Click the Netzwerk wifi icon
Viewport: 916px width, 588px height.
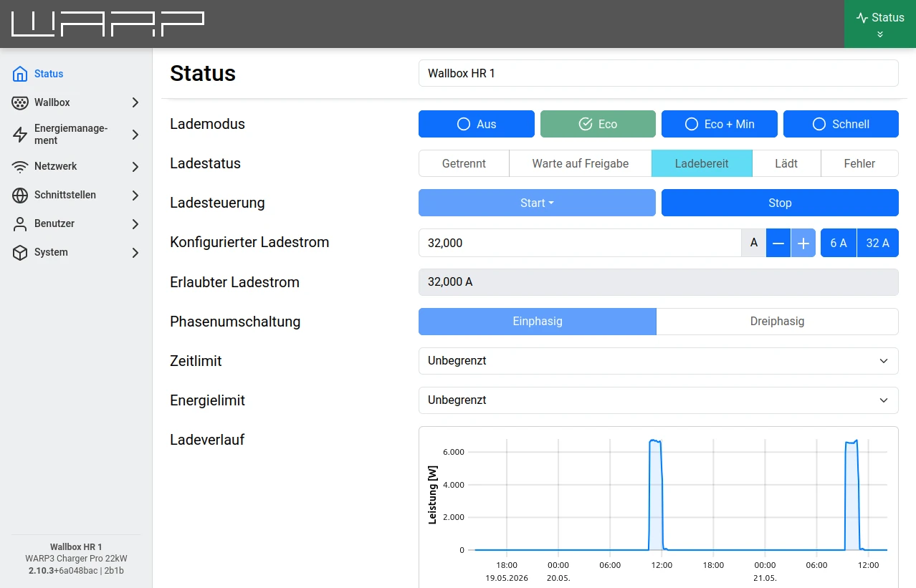coord(20,166)
